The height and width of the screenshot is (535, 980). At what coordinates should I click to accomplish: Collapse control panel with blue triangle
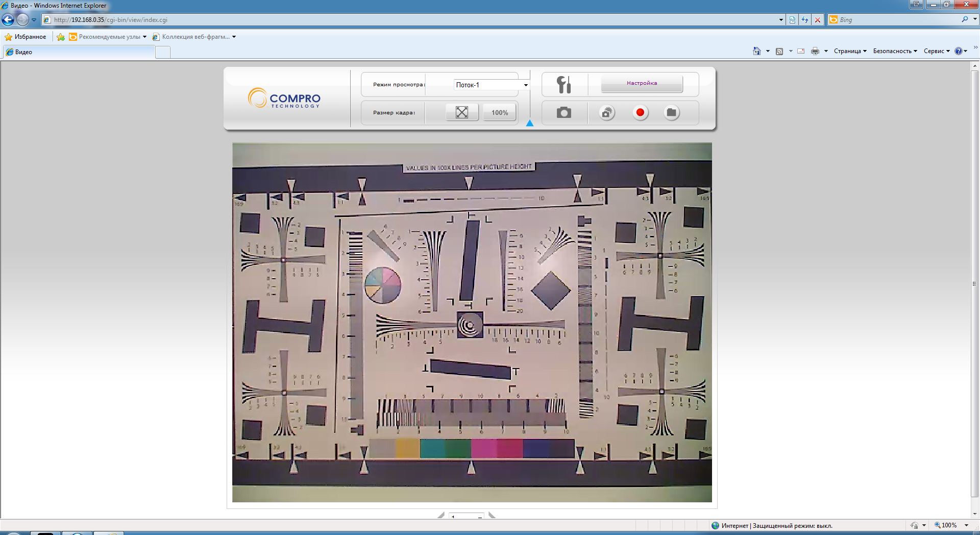tap(530, 123)
